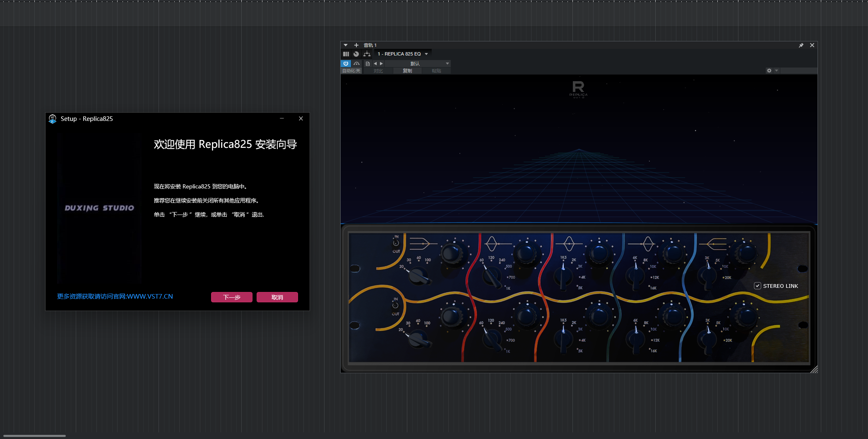Screen dimensions: 868x439
Task: Open the WWW.VST7.CN website link
Action: 115,297
